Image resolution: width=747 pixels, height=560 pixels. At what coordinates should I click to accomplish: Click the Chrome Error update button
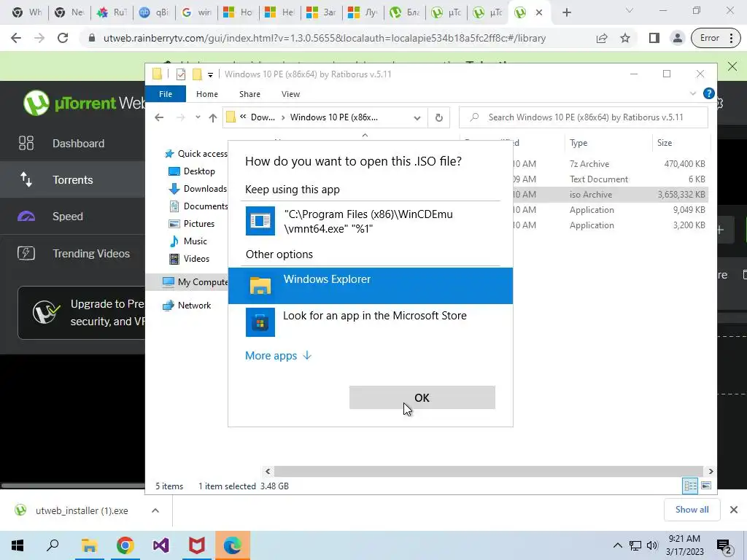716,38
